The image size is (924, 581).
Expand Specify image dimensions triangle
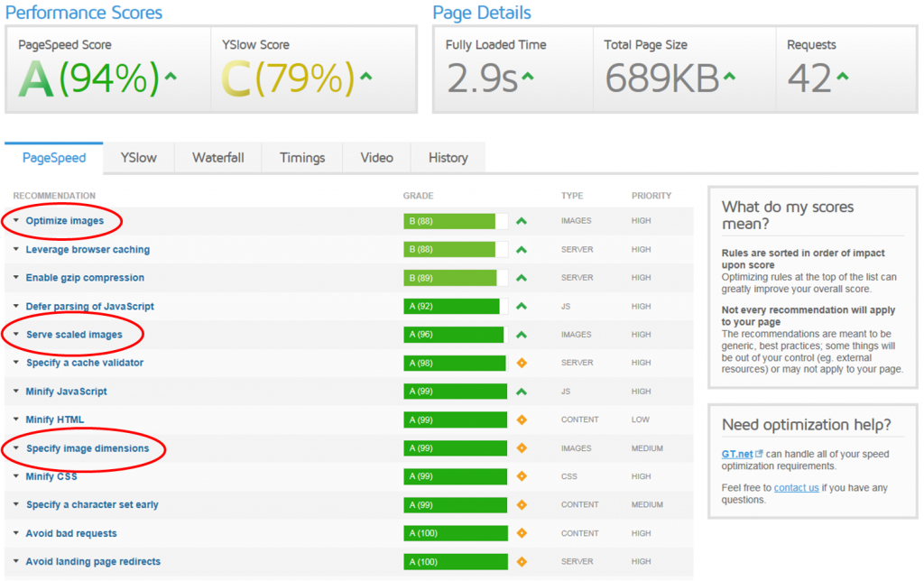(x=16, y=448)
